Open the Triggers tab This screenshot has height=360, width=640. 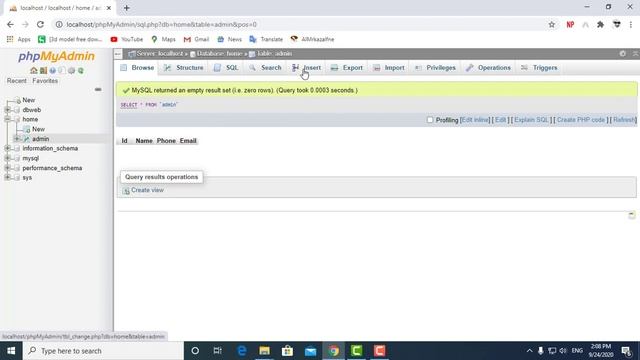[x=539, y=68]
